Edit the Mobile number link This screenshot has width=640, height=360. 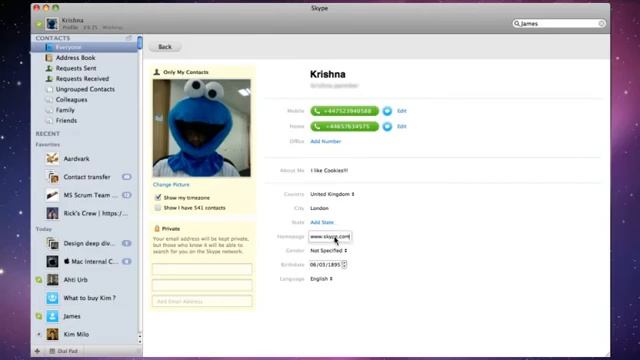[402, 111]
